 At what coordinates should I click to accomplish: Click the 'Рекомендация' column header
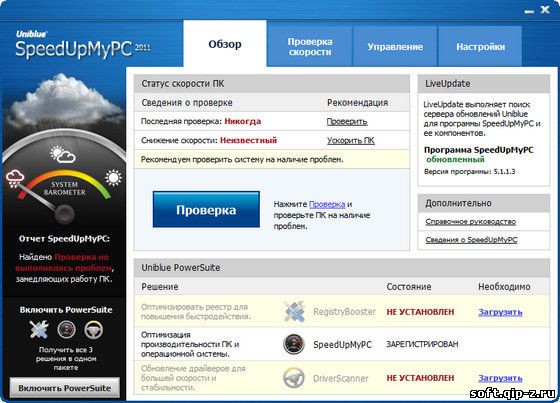point(358,103)
